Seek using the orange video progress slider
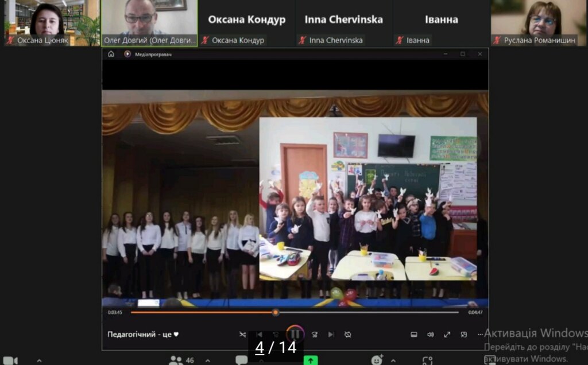Screen dimensions: 588x365 276,312
